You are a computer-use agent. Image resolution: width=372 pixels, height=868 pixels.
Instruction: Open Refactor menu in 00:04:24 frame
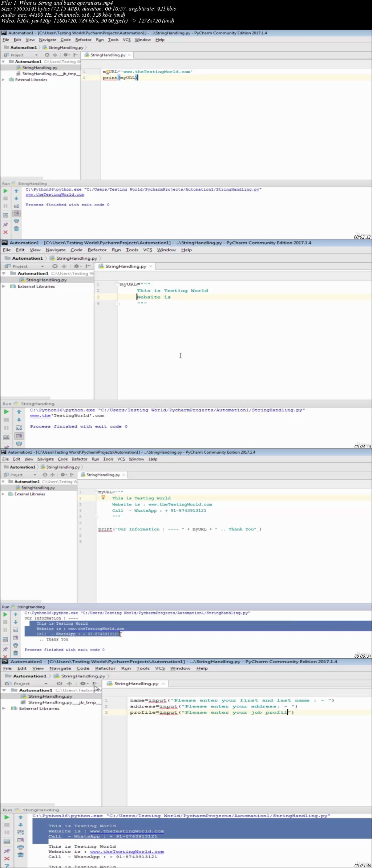click(97, 250)
